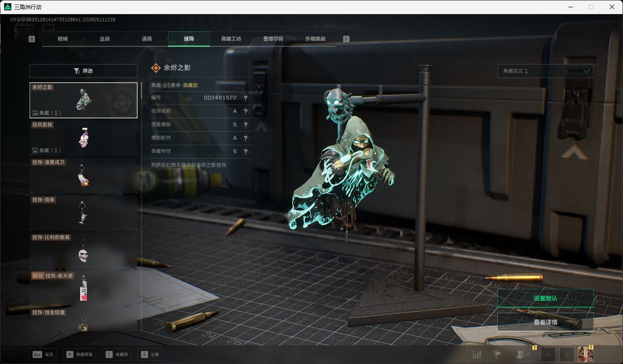Click the 查看详情 button
623x364 pixels.
[x=545, y=322]
